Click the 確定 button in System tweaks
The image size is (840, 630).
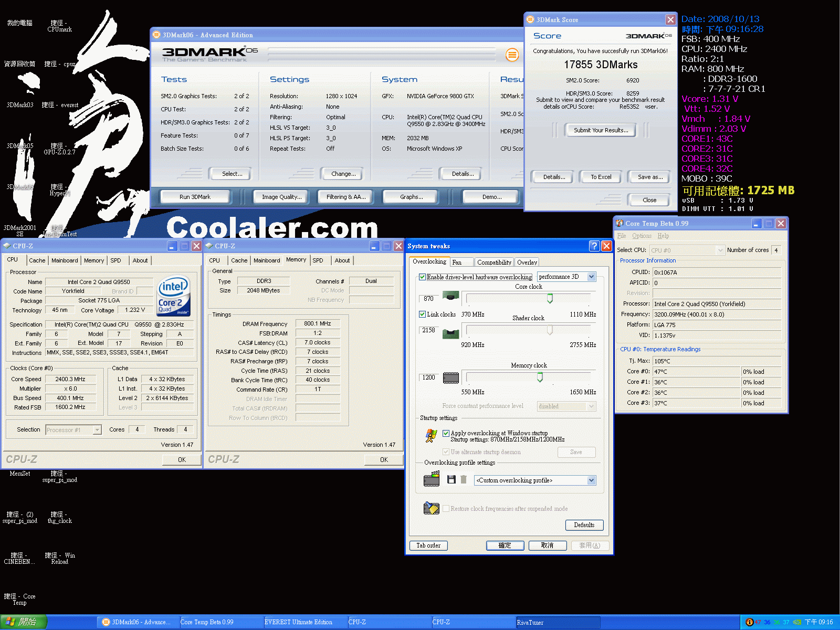coord(505,545)
